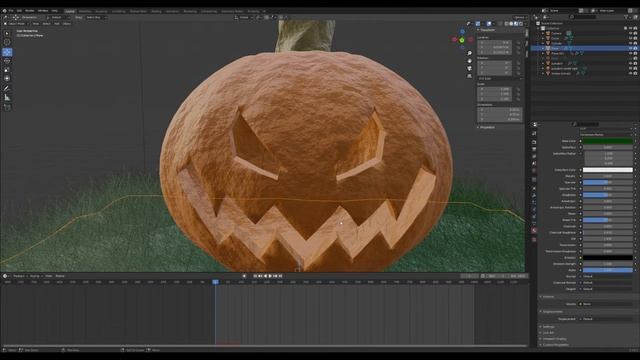Open the Base Color green swatch

click(608, 141)
